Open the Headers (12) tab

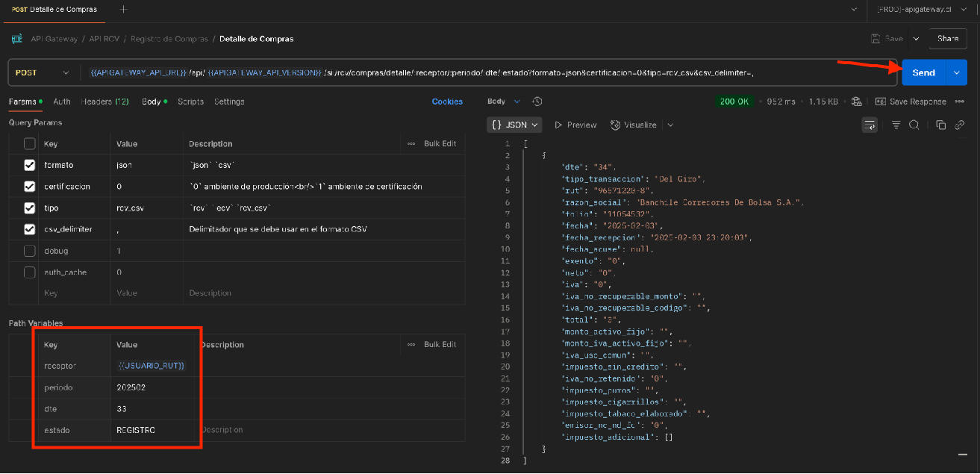pyautogui.click(x=104, y=102)
